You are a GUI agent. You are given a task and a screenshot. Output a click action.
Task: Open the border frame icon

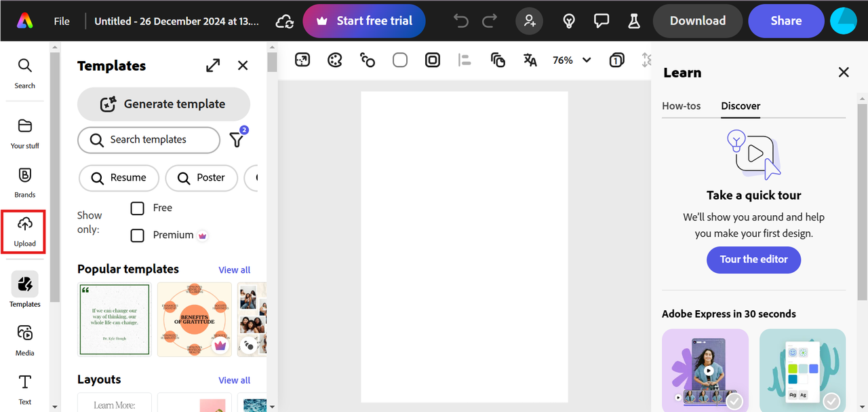click(433, 60)
